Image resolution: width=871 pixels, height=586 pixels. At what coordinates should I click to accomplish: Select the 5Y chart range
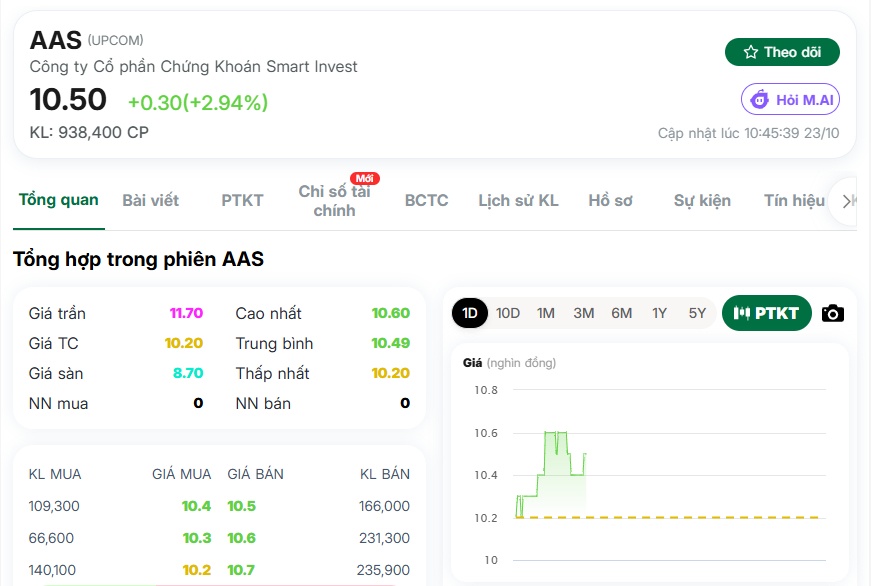coord(697,313)
